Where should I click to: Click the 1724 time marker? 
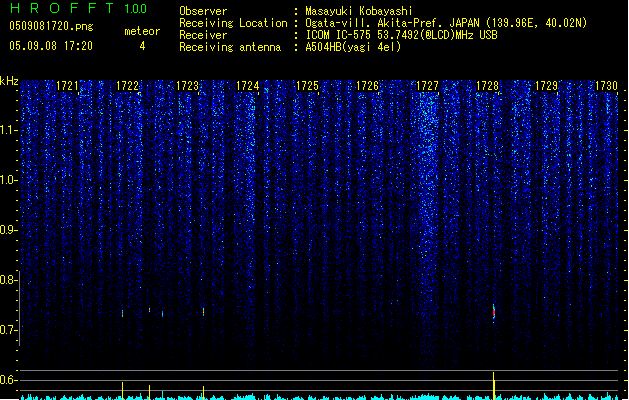tap(248, 86)
